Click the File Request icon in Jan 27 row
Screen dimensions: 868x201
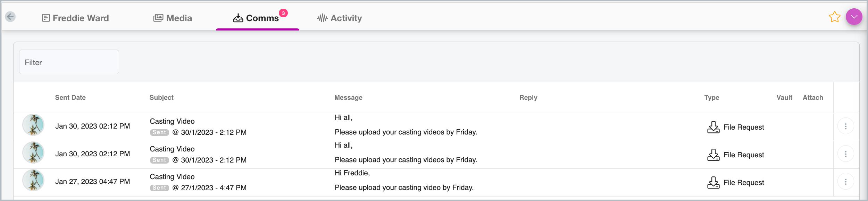pyautogui.click(x=713, y=183)
